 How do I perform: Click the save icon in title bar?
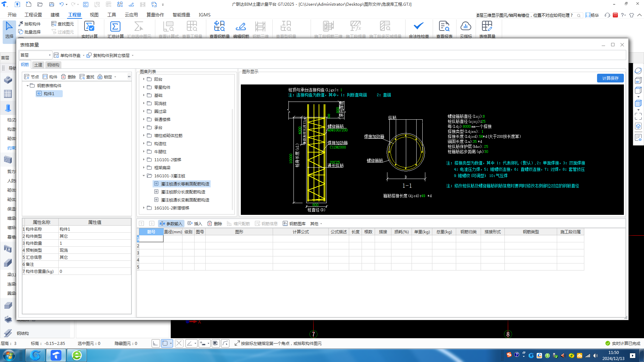coord(51,4)
